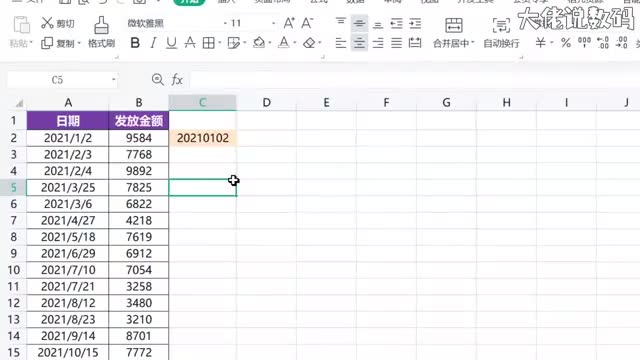This screenshot has height=360, width=640.
Task: Click the select-all corner triangle
Action: (19, 103)
